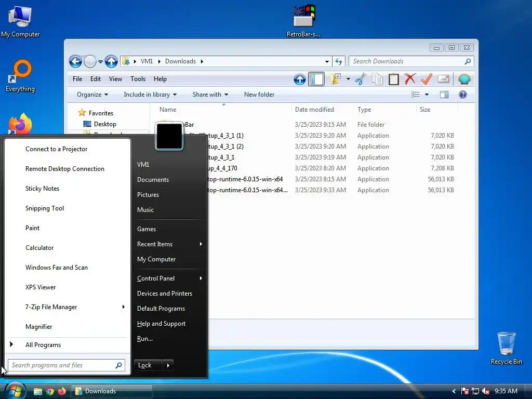Image resolution: width=532 pixels, height=399 pixels.
Task: Launch the Snipping Tool
Action: [x=67, y=208]
